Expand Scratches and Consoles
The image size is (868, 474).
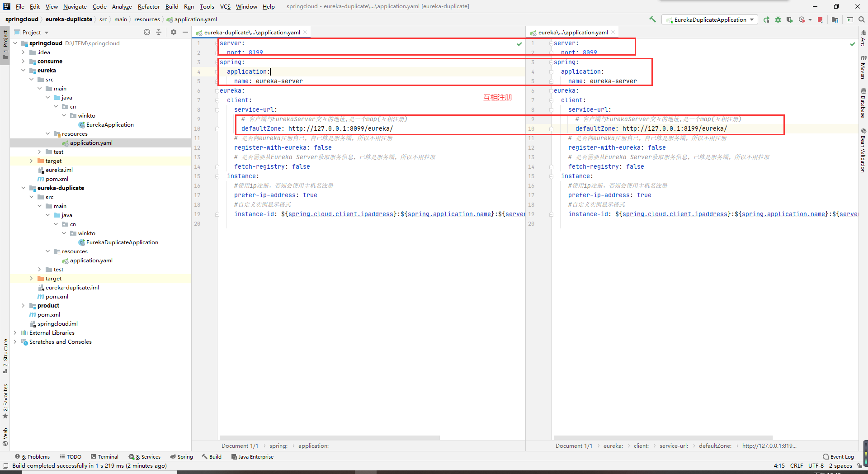[15, 342]
